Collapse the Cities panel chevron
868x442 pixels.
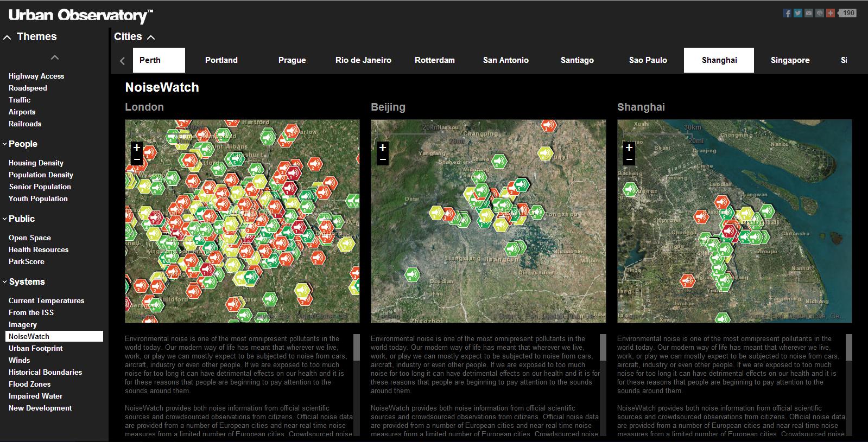pos(151,37)
